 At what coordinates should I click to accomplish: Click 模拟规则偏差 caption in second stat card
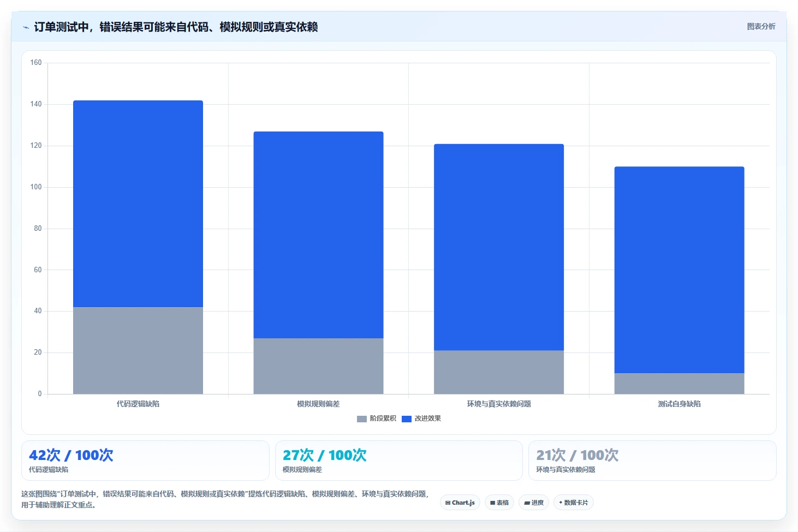point(302,470)
